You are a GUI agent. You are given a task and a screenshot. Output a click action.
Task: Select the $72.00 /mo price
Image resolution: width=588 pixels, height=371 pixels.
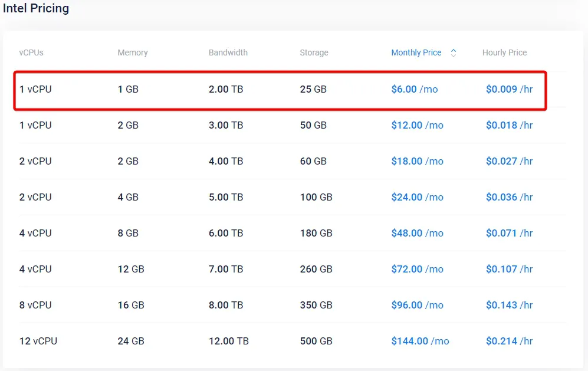click(418, 270)
